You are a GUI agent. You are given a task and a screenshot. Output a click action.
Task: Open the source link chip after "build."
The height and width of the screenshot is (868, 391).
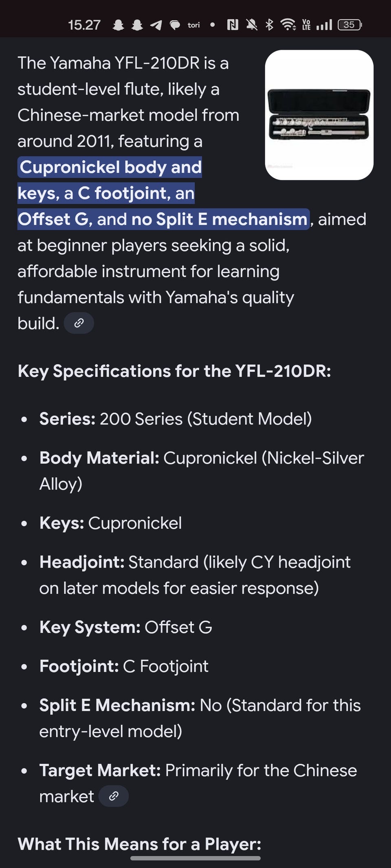point(79,323)
